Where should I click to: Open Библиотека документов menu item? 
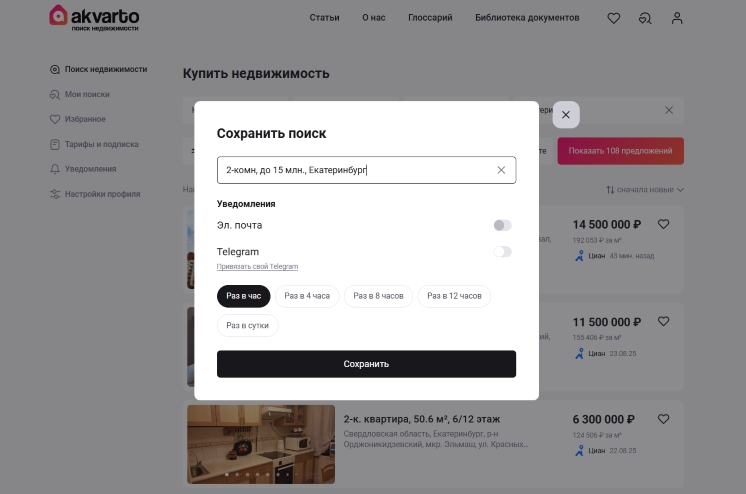point(527,18)
